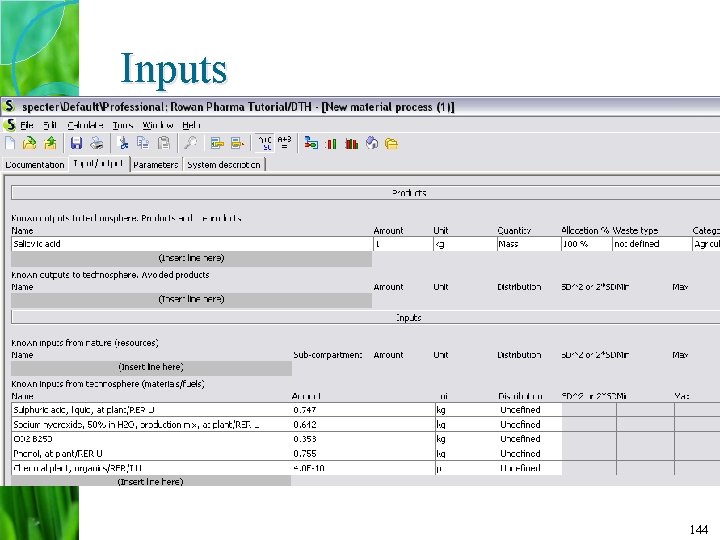Image resolution: width=720 pixels, height=540 pixels.
Task: Insert line under Salicylic acid product
Action: 191,258
